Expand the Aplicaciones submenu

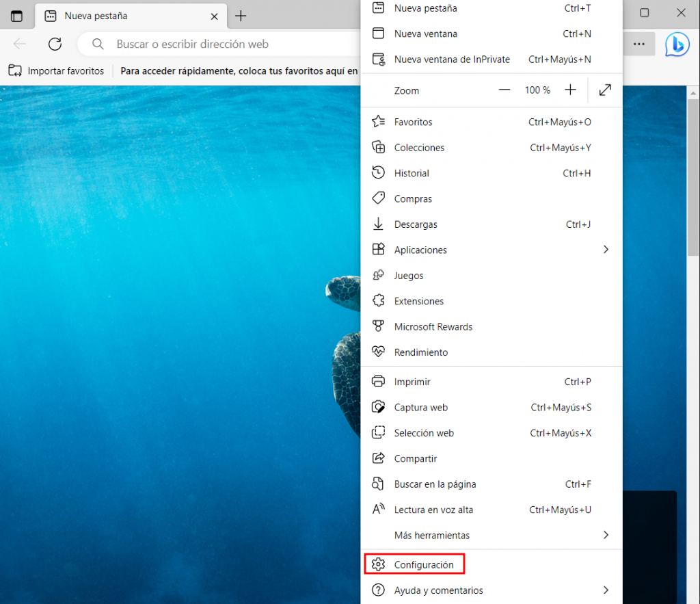click(x=605, y=250)
